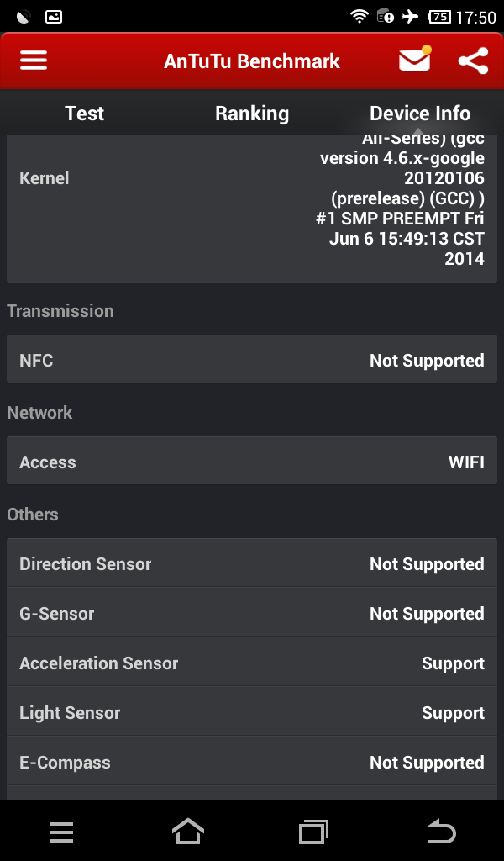Open recent apps from navigation bar

pyautogui.click(x=313, y=832)
